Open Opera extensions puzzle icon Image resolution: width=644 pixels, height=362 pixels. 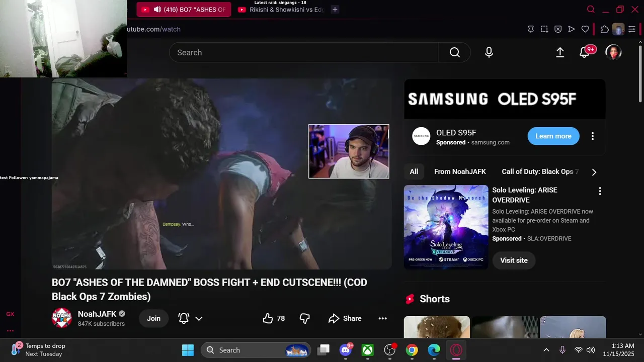click(x=605, y=29)
